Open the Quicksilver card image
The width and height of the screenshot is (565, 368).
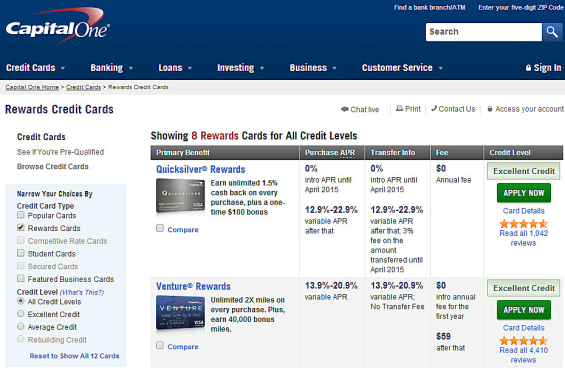(x=180, y=196)
